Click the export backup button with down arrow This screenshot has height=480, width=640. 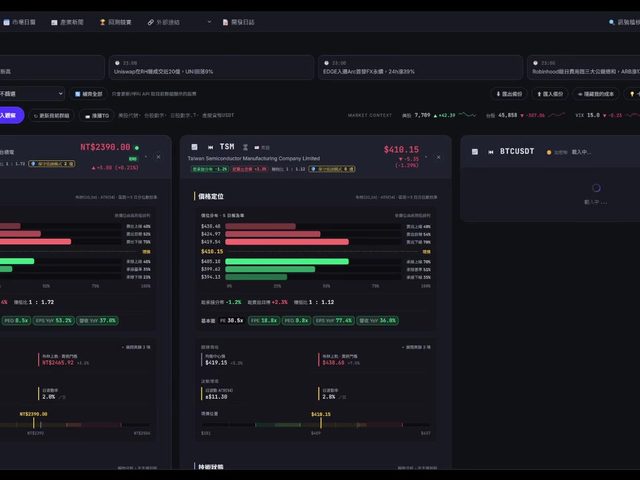509,94
